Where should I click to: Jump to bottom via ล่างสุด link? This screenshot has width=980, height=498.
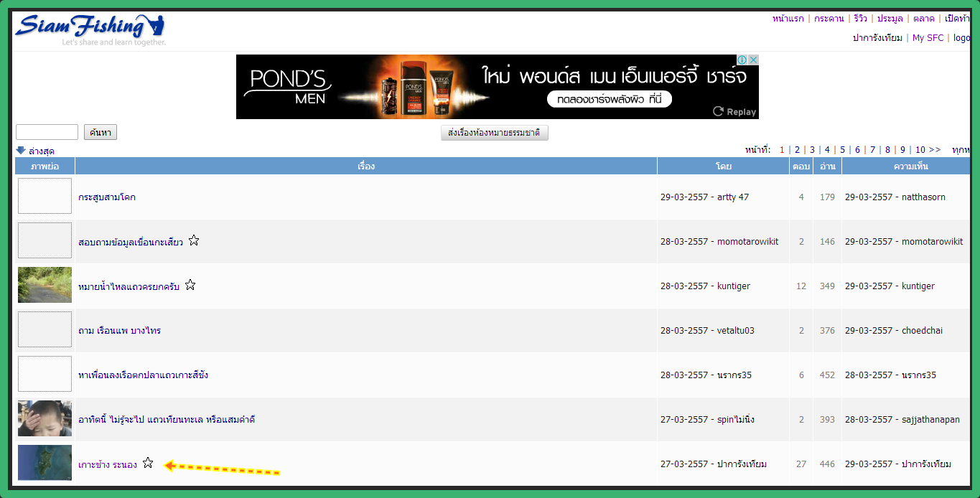(x=42, y=151)
